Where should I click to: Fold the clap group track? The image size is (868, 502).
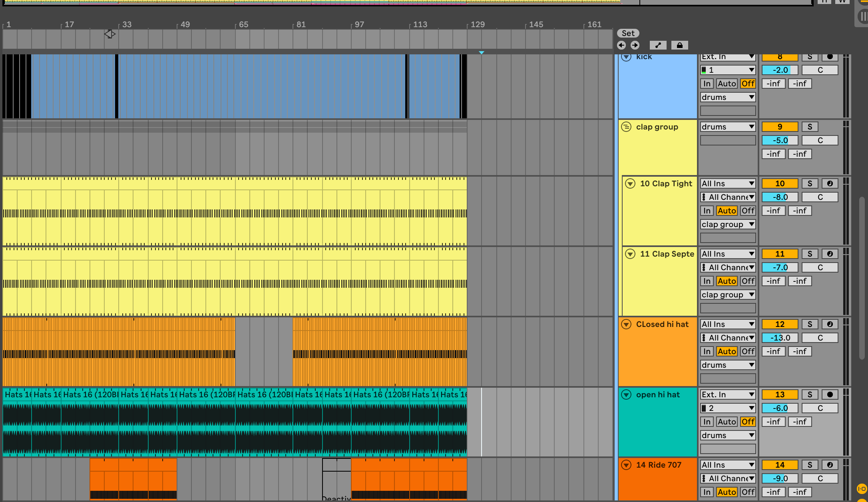click(626, 127)
